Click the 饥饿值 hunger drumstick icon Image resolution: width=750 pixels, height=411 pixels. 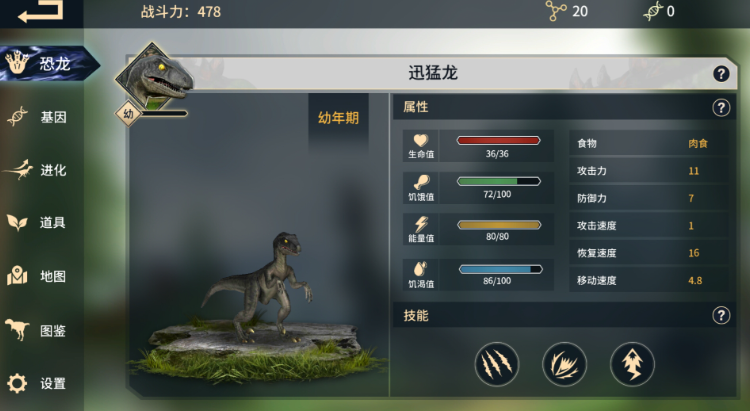[x=421, y=182]
